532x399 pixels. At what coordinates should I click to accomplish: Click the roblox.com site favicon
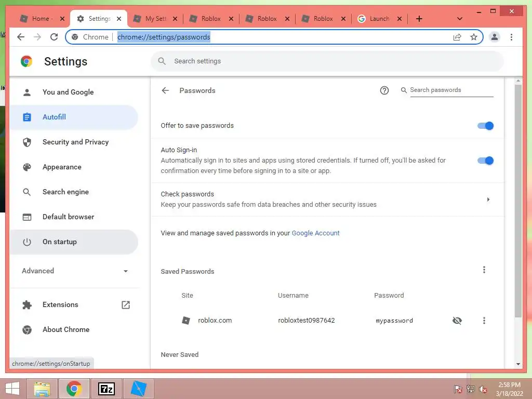coord(186,320)
